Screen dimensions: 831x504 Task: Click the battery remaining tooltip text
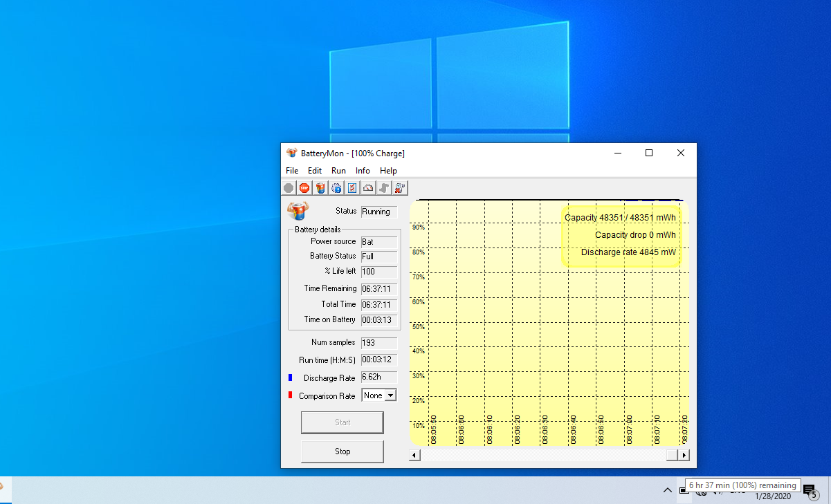[742, 485]
